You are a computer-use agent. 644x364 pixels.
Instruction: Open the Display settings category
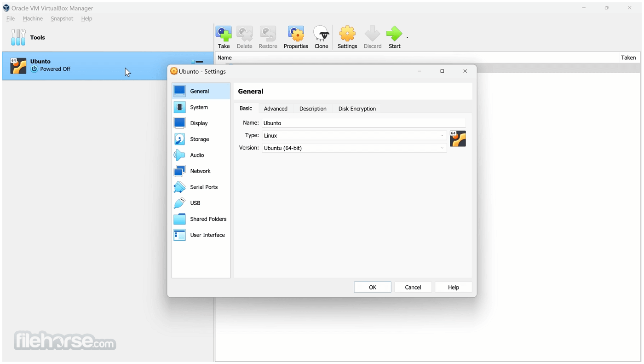point(201,123)
